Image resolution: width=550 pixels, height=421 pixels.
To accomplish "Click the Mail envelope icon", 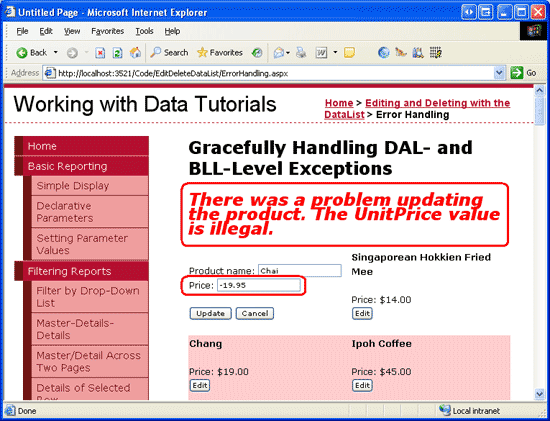I will tap(279, 53).
